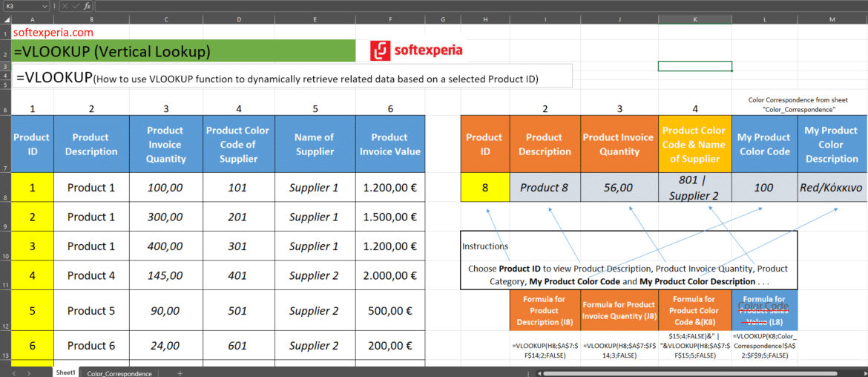Select yellow lookup cell containing 8

(485, 188)
